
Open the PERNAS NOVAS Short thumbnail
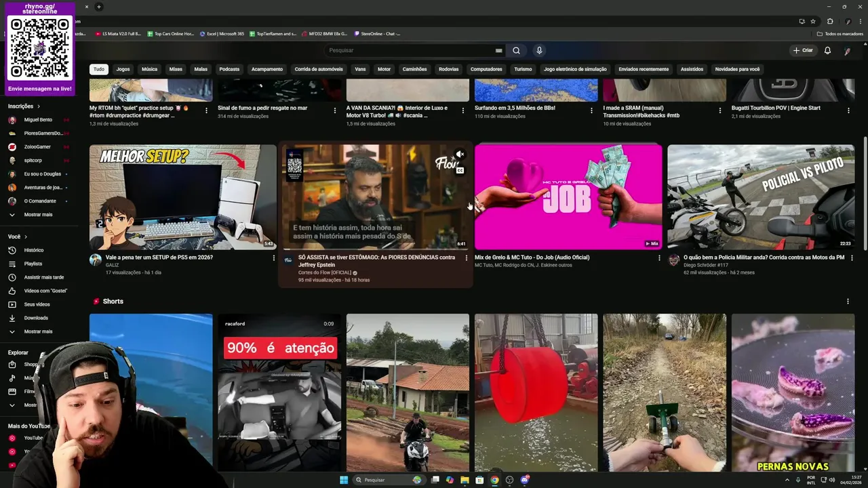coord(793,392)
